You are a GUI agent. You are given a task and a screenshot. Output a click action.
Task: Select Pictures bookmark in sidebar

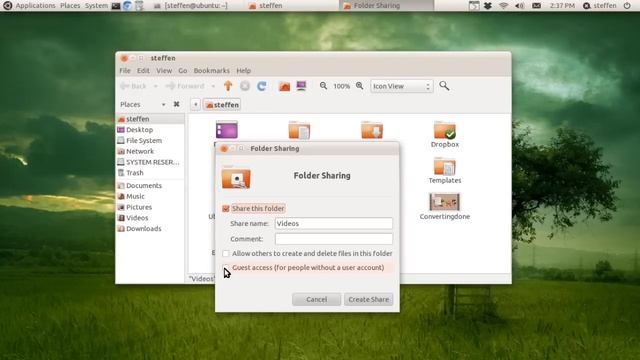150,207
